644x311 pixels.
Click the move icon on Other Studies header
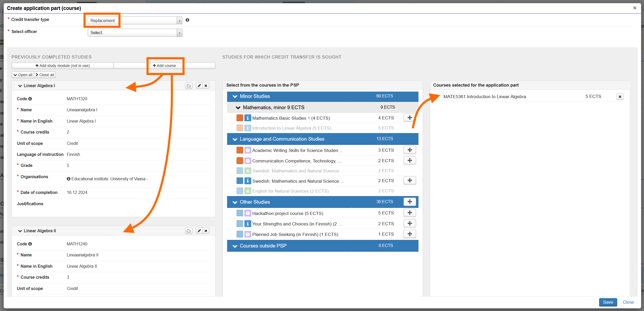click(410, 202)
